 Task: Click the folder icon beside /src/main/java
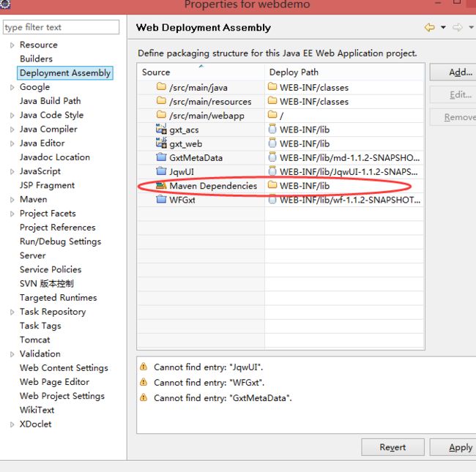pos(162,88)
